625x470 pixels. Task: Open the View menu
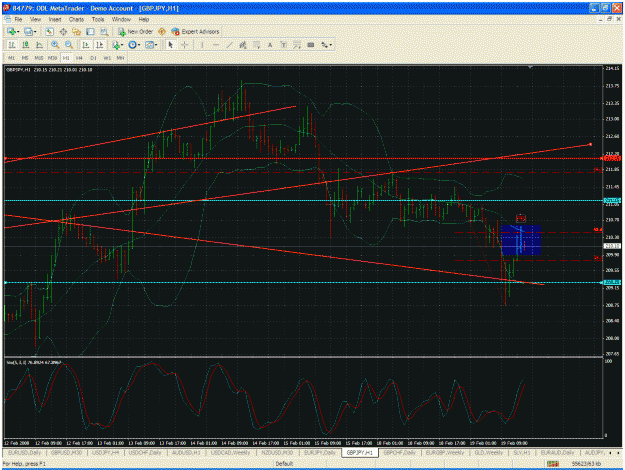[x=35, y=19]
